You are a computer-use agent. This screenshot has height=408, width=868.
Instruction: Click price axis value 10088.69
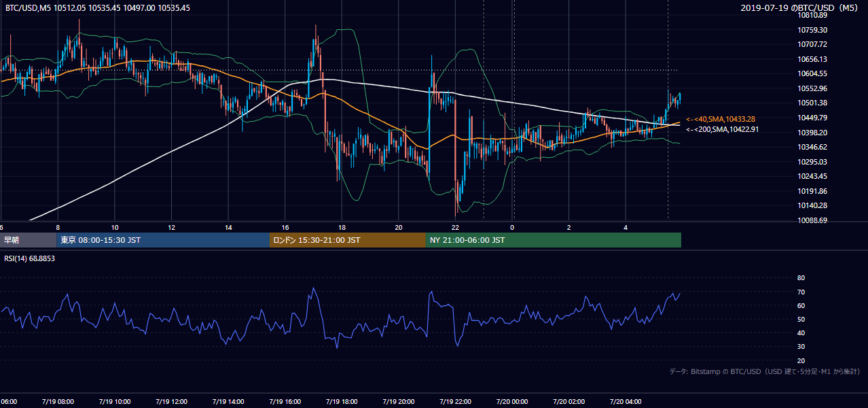[x=812, y=220]
